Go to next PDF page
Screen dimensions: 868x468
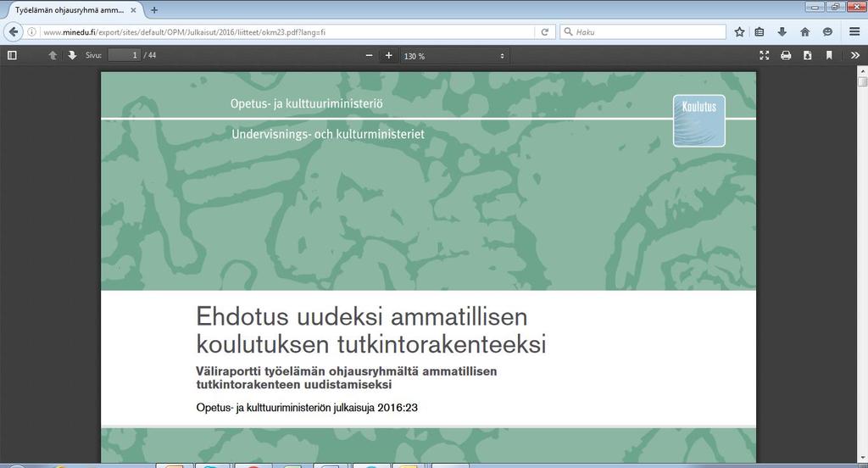pyautogui.click(x=72, y=55)
